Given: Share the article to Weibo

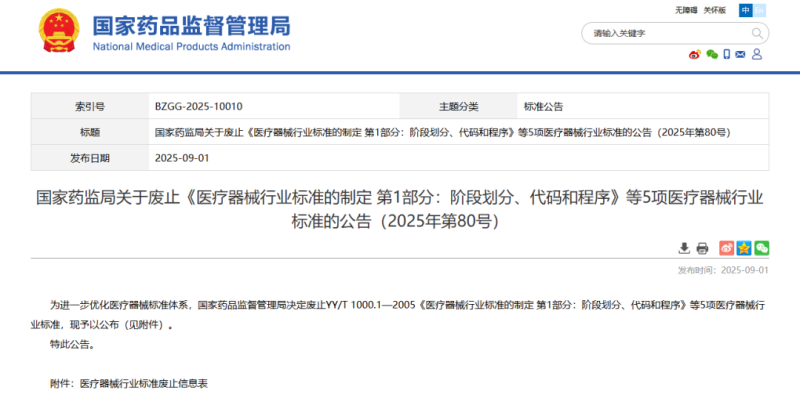Looking at the screenshot, I should click(x=727, y=248).
